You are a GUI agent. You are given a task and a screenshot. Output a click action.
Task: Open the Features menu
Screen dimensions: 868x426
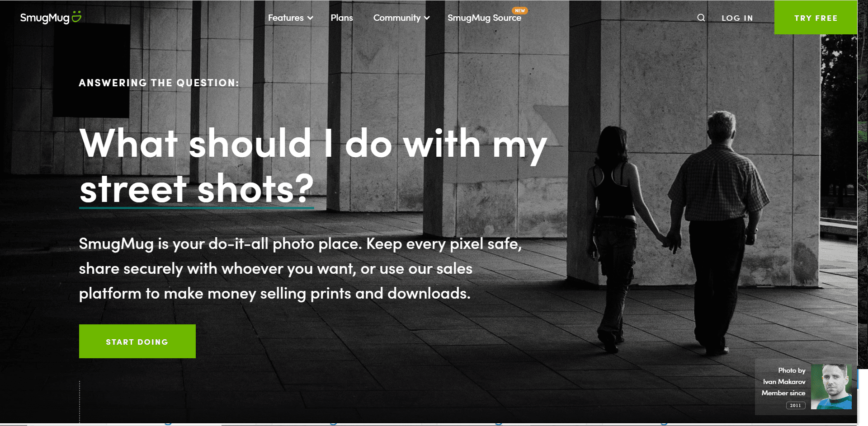(290, 18)
